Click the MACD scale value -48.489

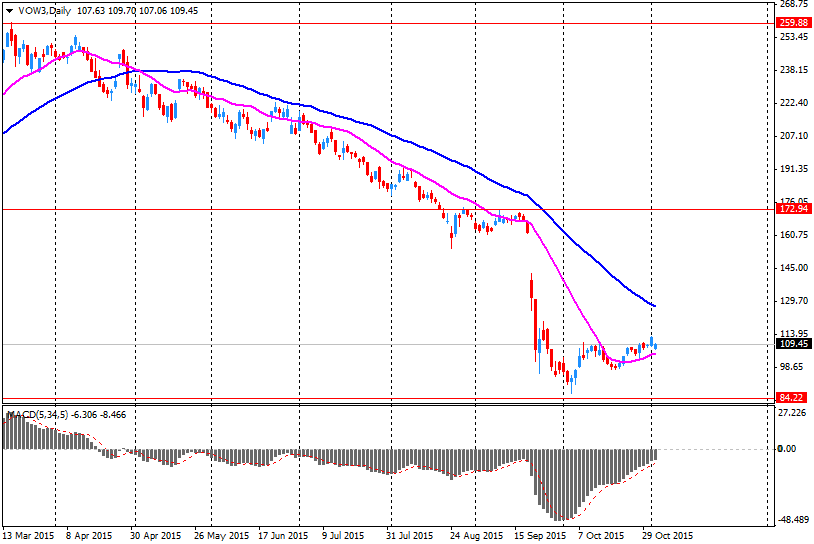coord(794,520)
